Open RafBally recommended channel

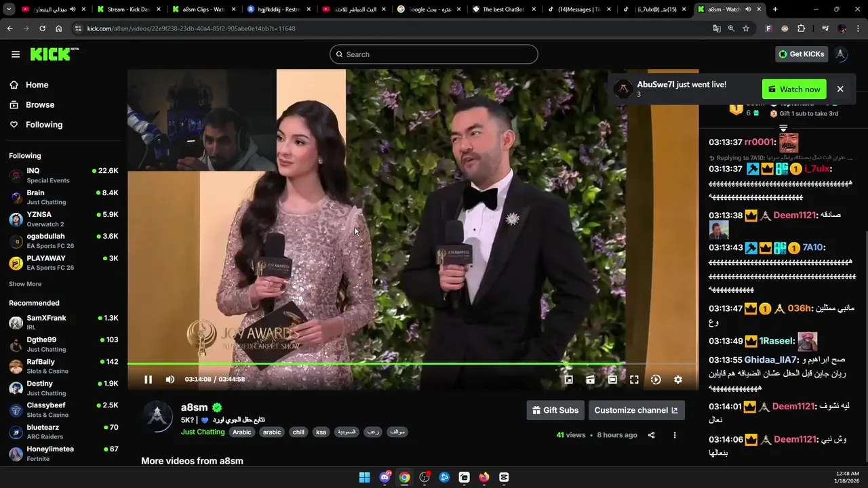tap(64, 366)
